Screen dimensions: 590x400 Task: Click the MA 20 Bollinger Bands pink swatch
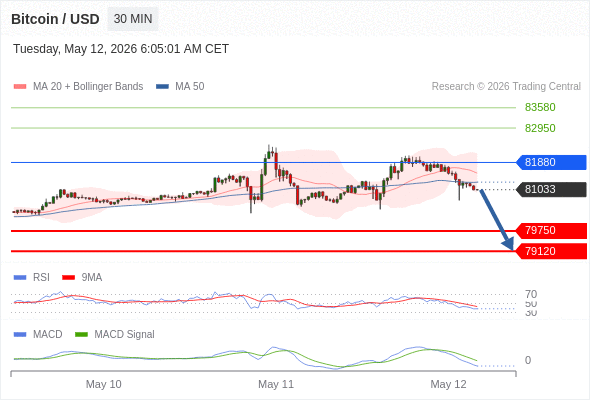point(20,87)
